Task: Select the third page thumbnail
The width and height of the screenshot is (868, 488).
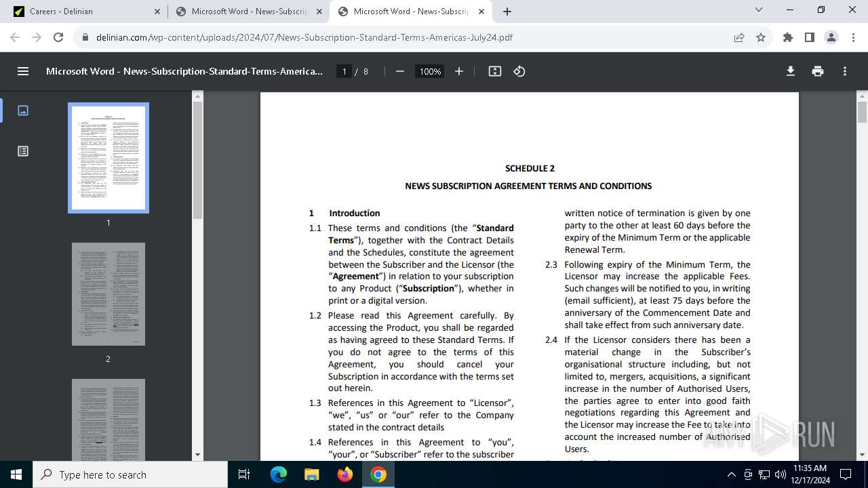Action: pyautogui.click(x=108, y=420)
